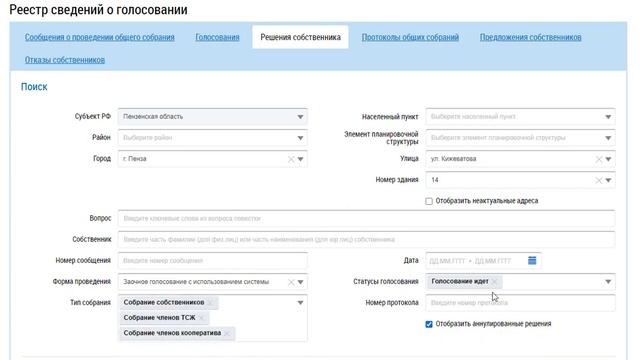Clear the Форма проведения selection

click(291, 282)
